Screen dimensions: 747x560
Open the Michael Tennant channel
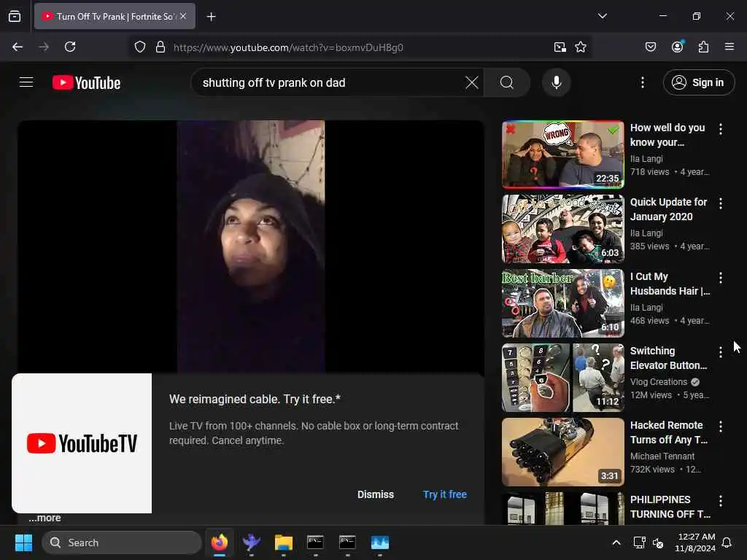pyautogui.click(x=662, y=456)
